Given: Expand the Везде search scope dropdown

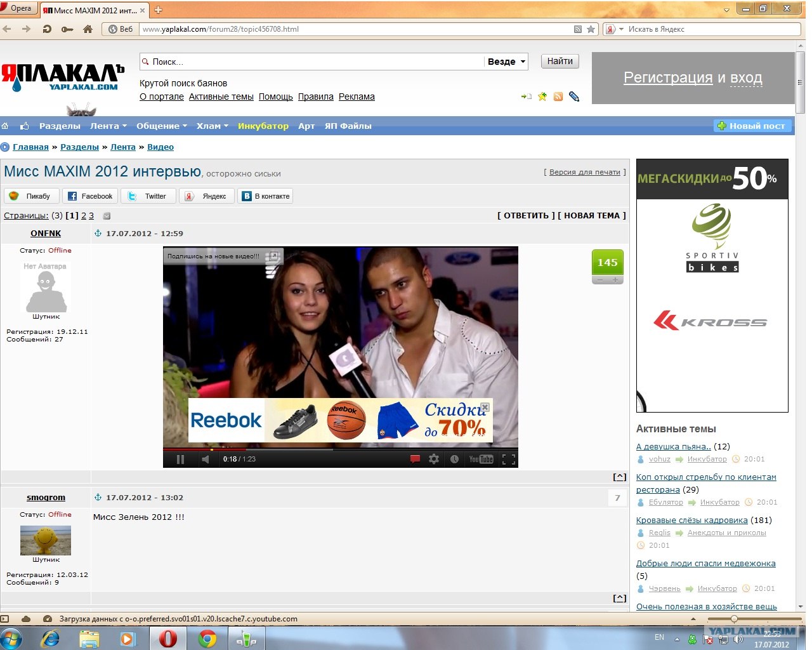Looking at the screenshot, I should point(507,62).
